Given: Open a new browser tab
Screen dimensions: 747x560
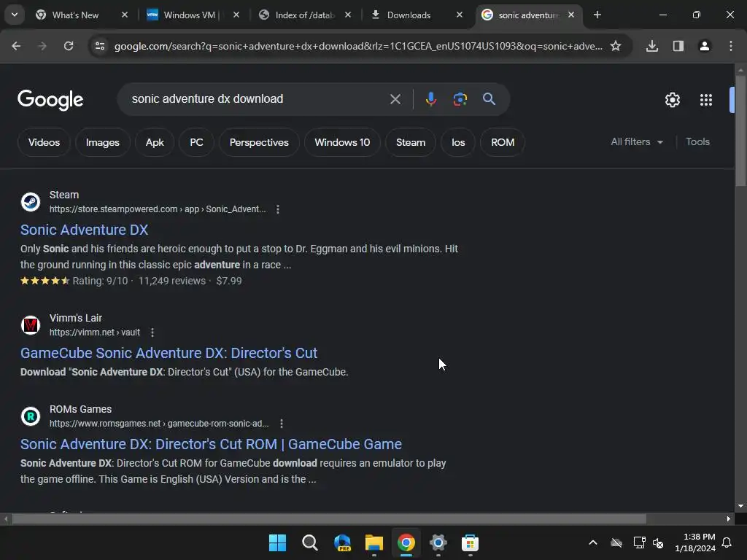Looking at the screenshot, I should (597, 15).
